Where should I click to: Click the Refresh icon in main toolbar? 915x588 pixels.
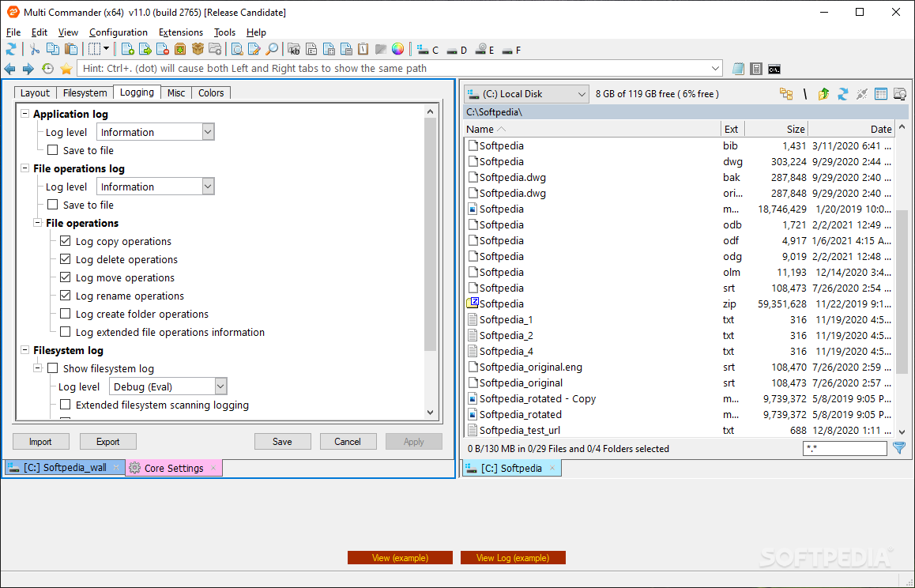click(11, 50)
